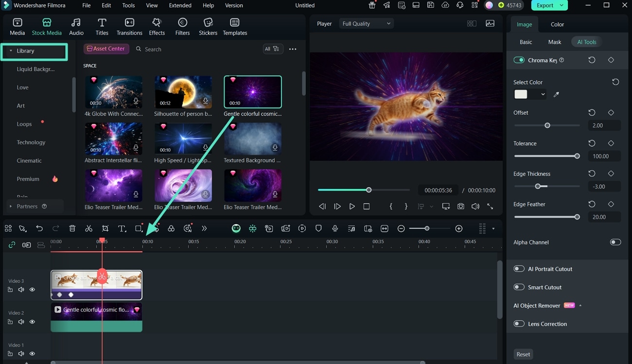Click the marker shield icon in timeline toolbar
Image resolution: width=632 pixels, height=364 pixels.
coord(318,228)
